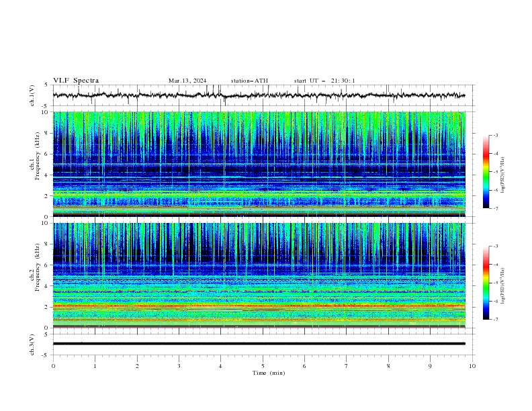Select the date text "Mar.13, 2024"
532x411 pixels.
tap(187, 81)
